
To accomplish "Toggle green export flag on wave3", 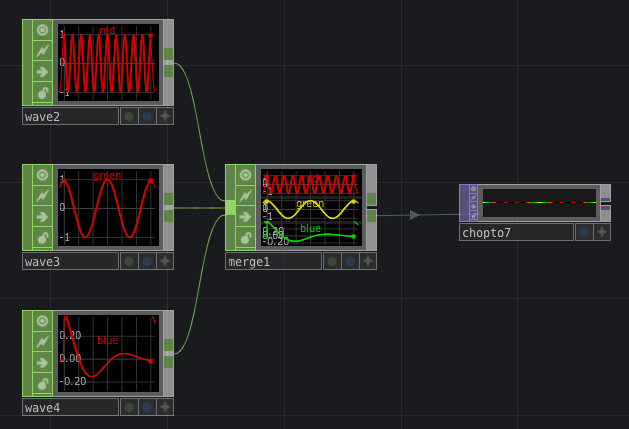I will 129,261.
